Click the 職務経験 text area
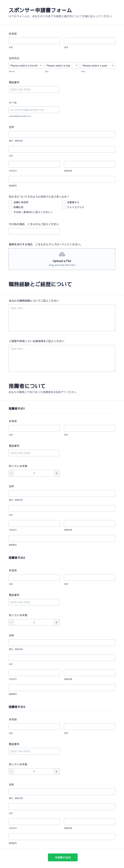Viewport: 124px width, 868px height. [x=62, y=317]
